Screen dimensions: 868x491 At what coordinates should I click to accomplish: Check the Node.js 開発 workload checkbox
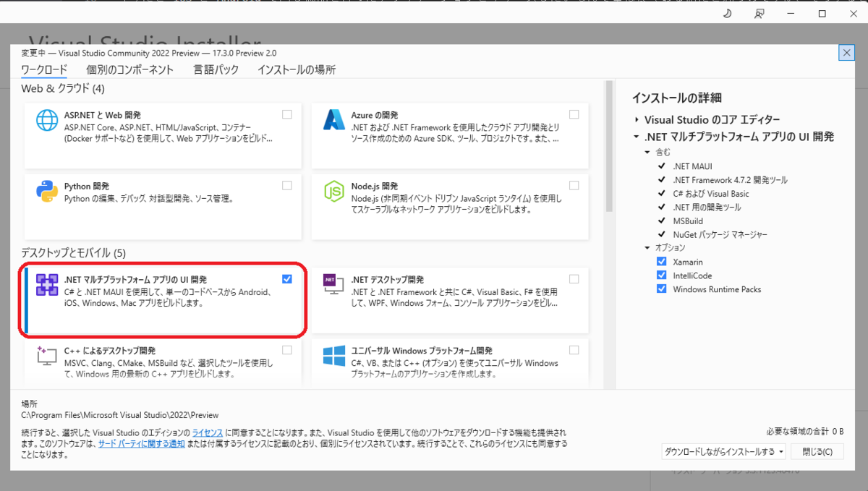574,185
